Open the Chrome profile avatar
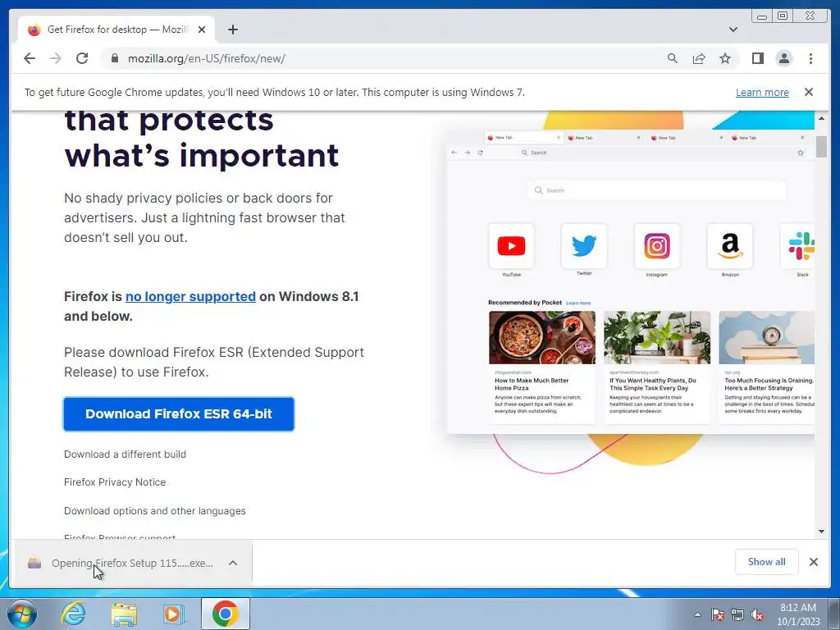 pos(783,58)
